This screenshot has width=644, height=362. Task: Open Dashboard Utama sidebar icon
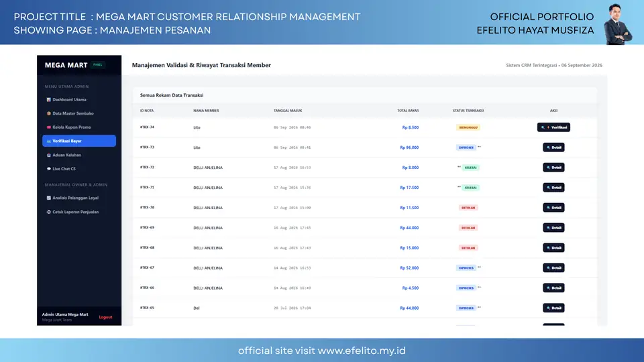pos(48,100)
